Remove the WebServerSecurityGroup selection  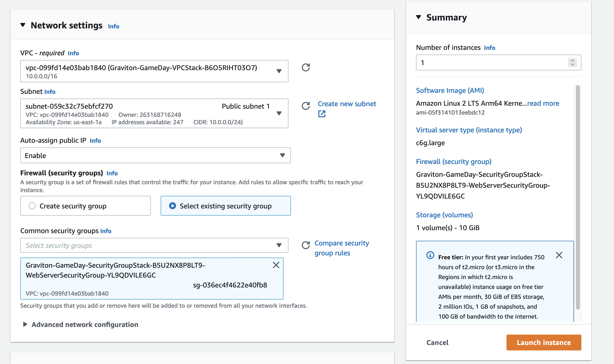click(276, 265)
